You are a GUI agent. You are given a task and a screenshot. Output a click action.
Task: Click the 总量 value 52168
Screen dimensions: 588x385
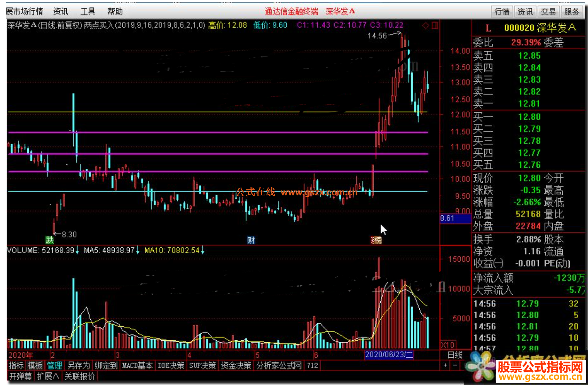click(528, 214)
